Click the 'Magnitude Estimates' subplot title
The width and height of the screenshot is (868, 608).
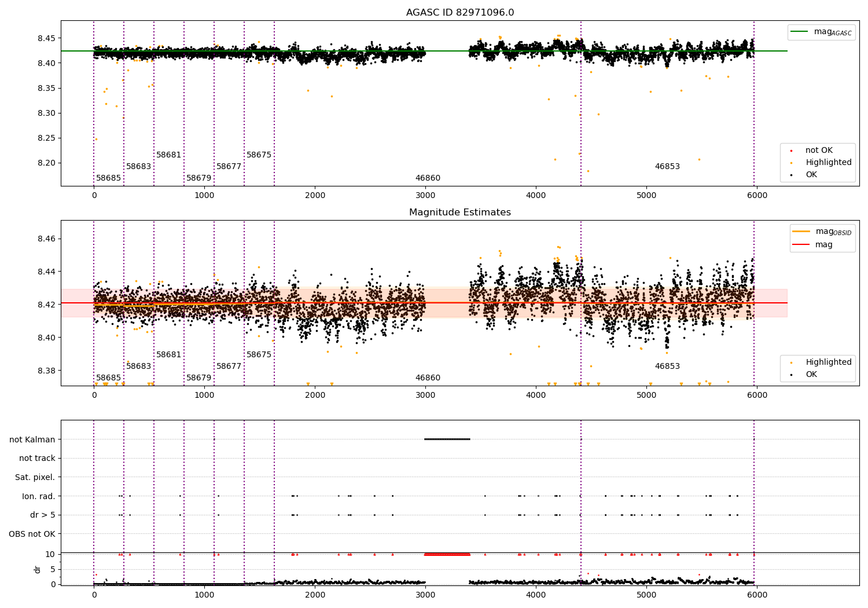coord(460,213)
